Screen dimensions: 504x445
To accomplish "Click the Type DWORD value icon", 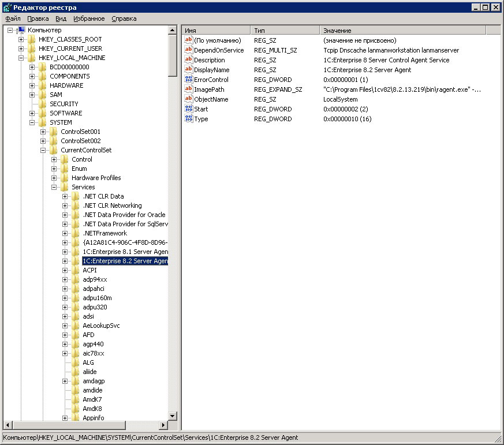I will click(x=188, y=119).
